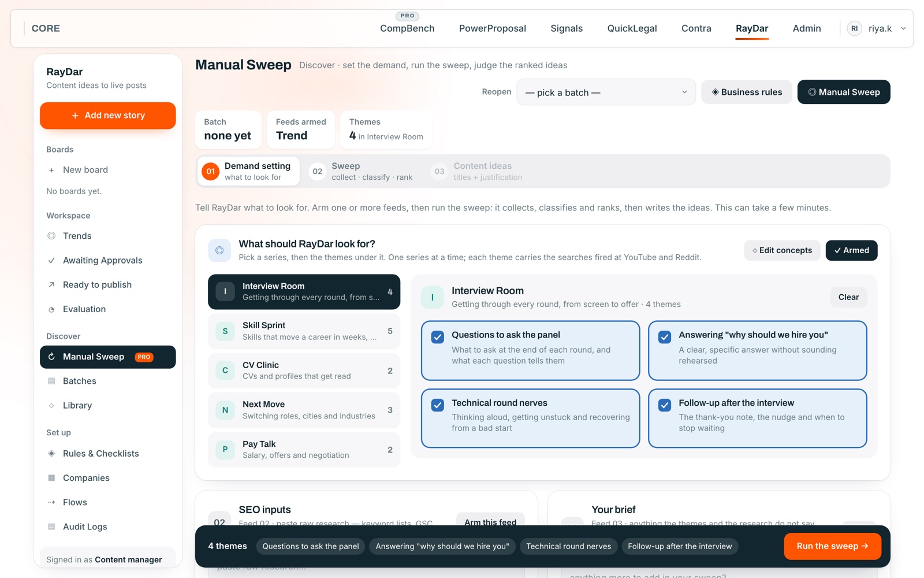Screen dimensions: 924x578
Task: Uncheck Technical round nerves theme
Action: tap(438, 405)
